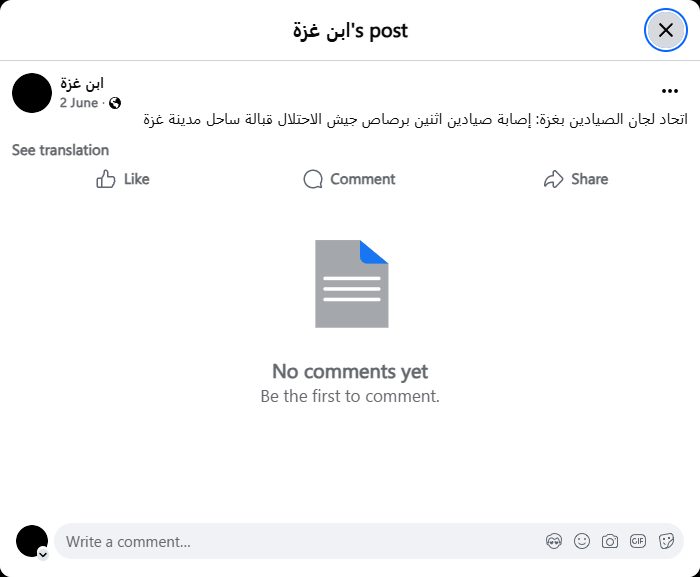Expand the commenting-as chevron on your avatar
Viewport: 700px width, 577px height.
(43, 553)
